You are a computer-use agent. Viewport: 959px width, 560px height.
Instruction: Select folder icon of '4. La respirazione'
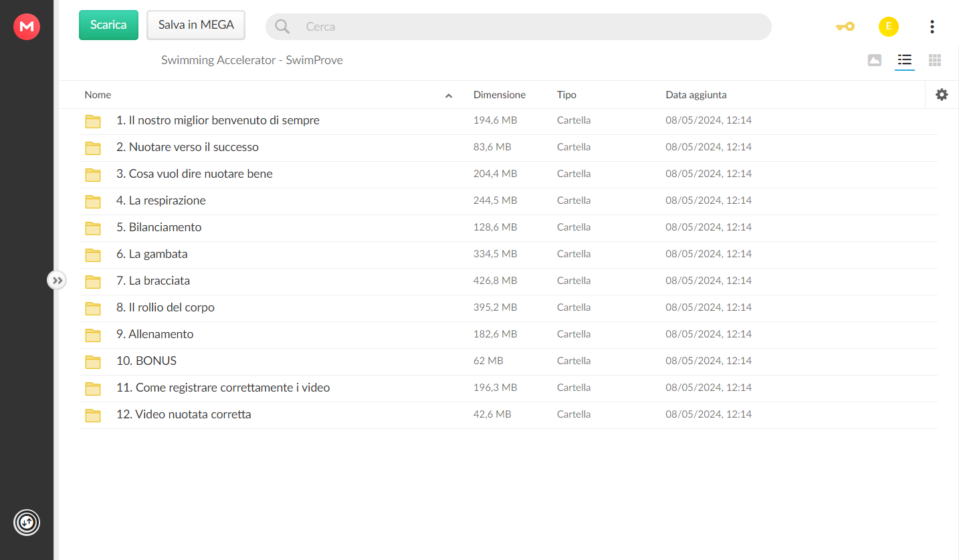coord(93,201)
